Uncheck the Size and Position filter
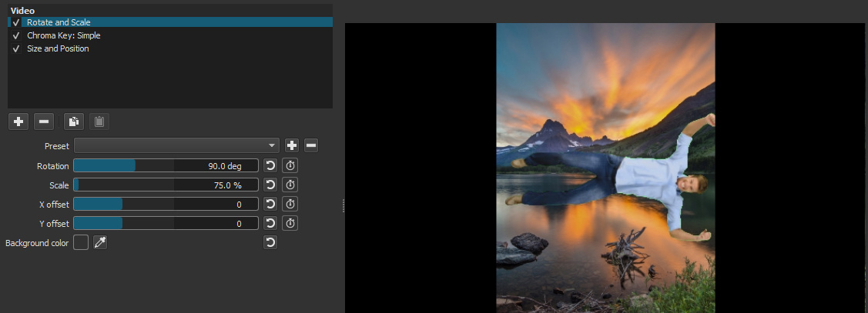Screen dimensions: 868x313 (x=15, y=48)
